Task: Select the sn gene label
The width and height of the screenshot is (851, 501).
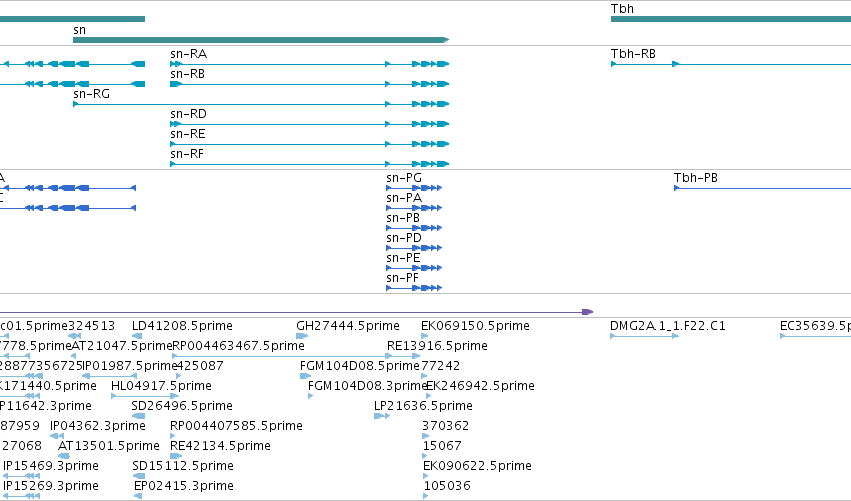Action: (x=79, y=30)
